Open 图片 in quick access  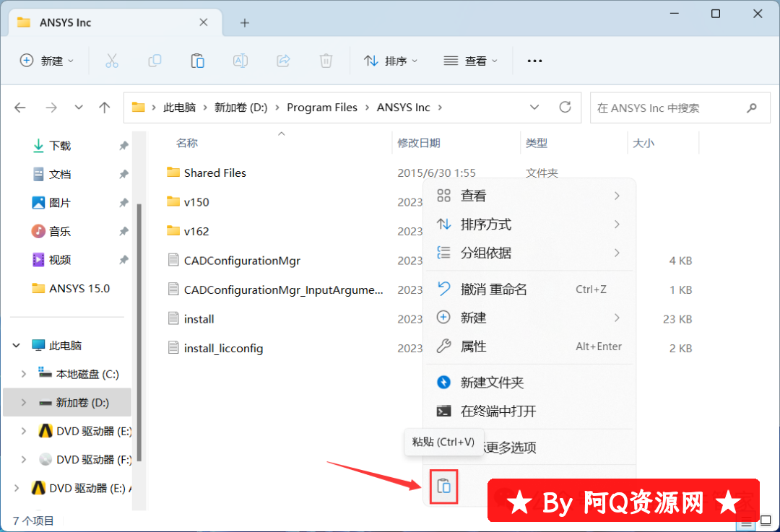click(x=60, y=203)
